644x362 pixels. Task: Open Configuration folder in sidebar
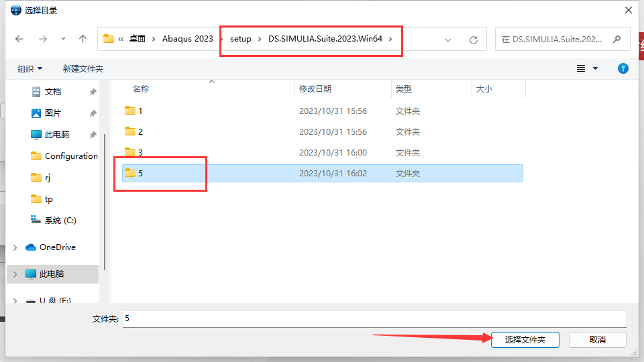(x=71, y=156)
